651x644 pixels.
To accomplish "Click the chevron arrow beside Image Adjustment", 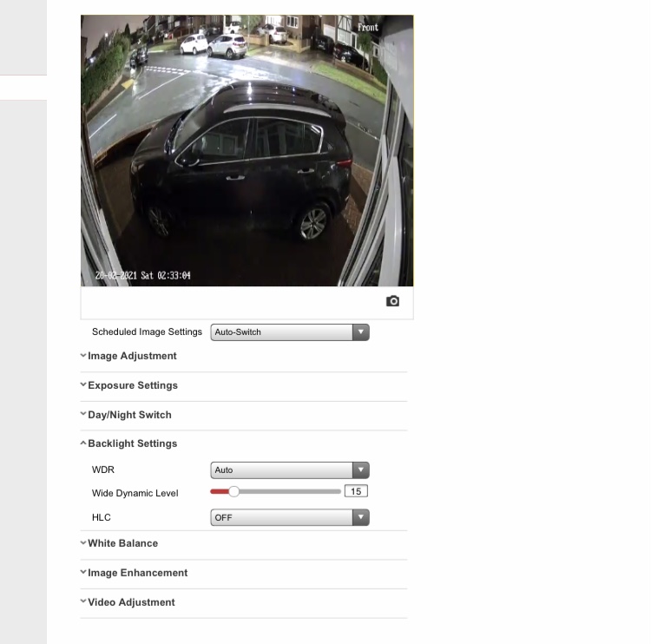I will (83, 356).
